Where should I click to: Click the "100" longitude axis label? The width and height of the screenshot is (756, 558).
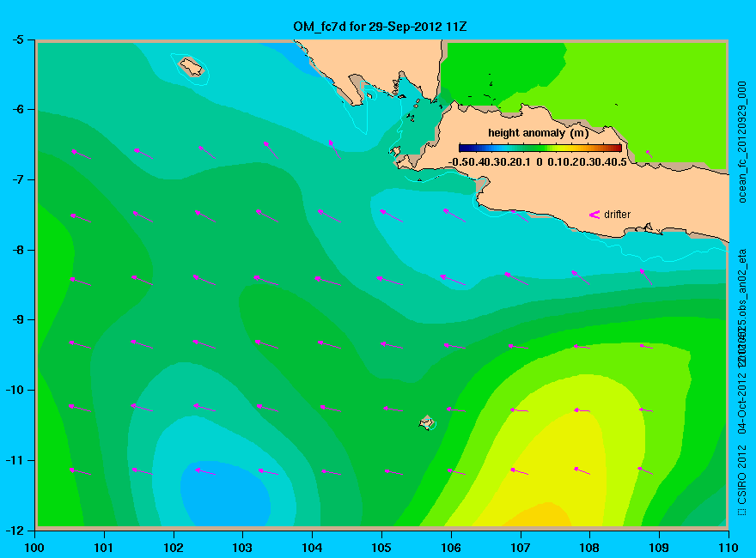pos(34,548)
